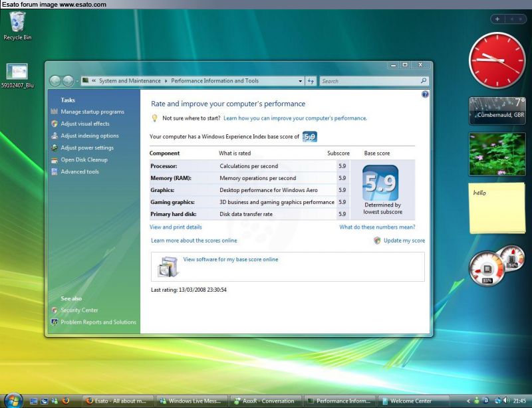Open the Windows Start orb
This screenshot has height=408, width=532.
coord(13,401)
